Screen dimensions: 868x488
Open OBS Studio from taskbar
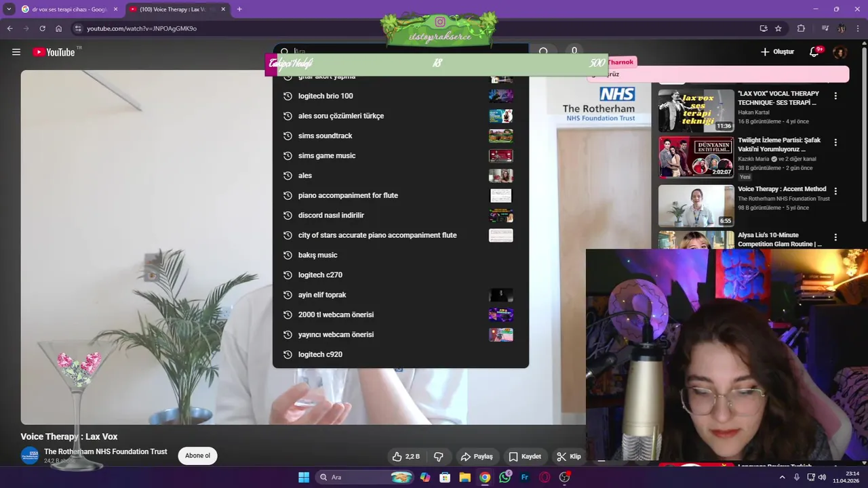[564, 477]
